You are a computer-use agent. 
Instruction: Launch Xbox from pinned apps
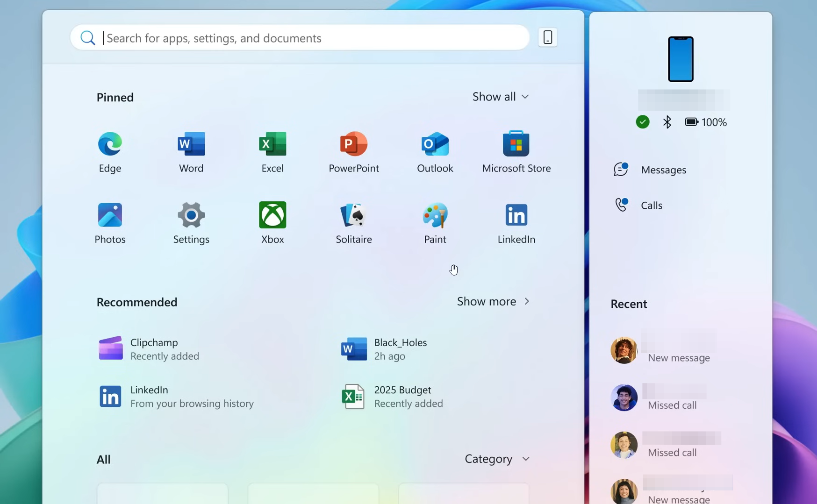[x=272, y=223]
